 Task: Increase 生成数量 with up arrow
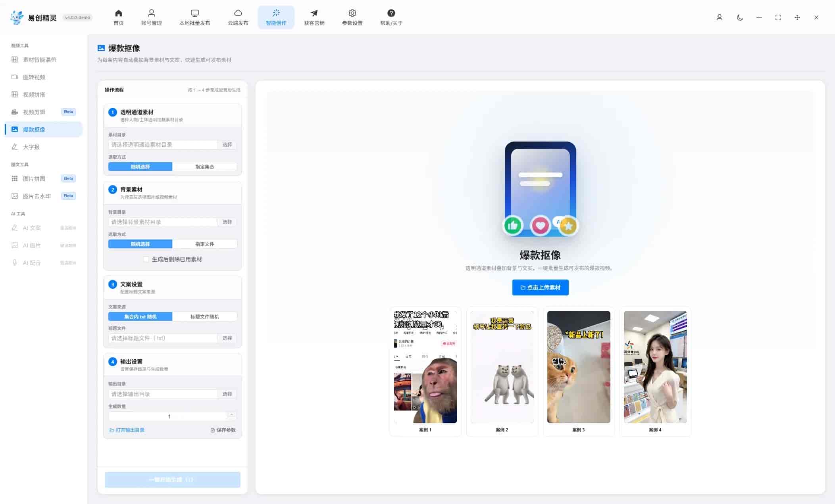click(x=232, y=414)
